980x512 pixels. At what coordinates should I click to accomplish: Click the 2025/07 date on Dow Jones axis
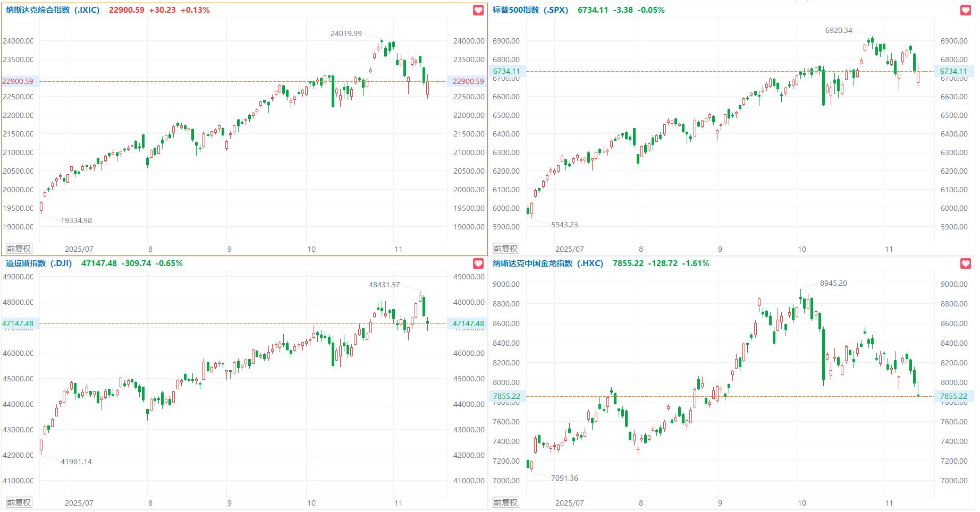coord(79,502)
